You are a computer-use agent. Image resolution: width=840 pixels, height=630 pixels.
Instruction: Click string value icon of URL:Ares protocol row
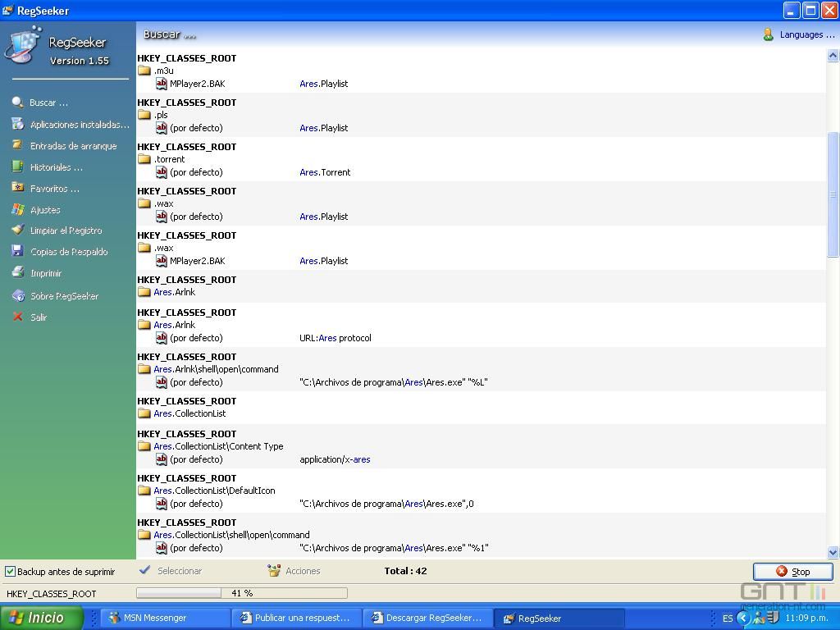[162, 337]
